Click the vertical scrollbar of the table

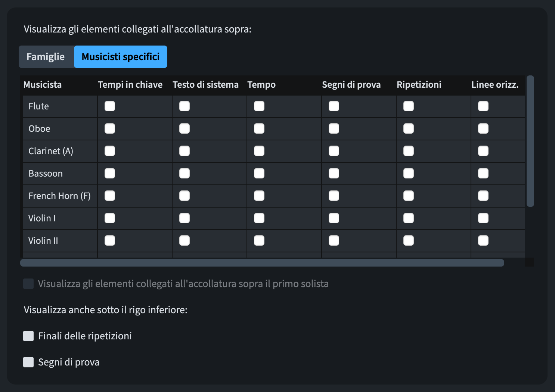530,141
